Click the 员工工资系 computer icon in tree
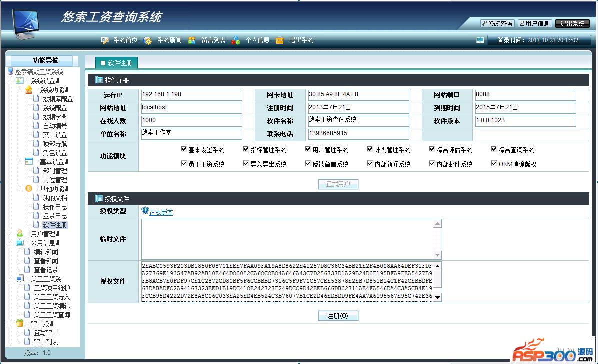 click(x=20, y=278)
